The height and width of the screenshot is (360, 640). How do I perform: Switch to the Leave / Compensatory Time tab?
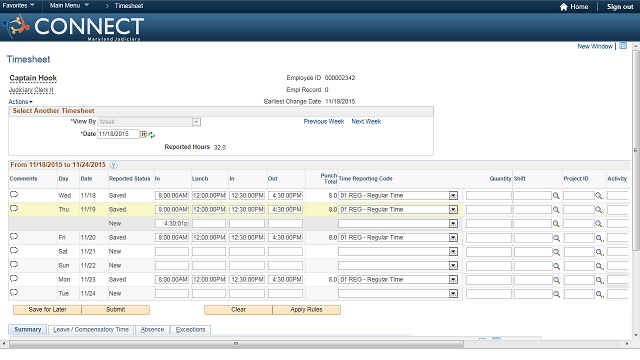point(91,330)
